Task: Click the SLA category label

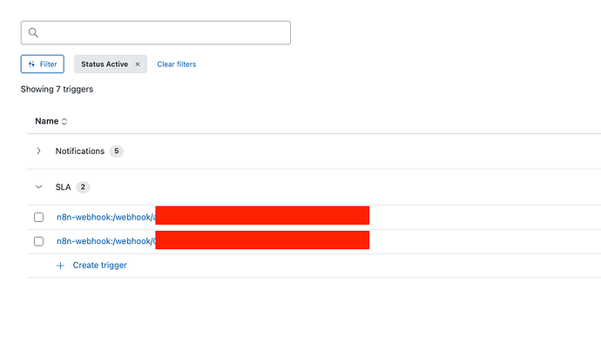Action: (64, 187)
